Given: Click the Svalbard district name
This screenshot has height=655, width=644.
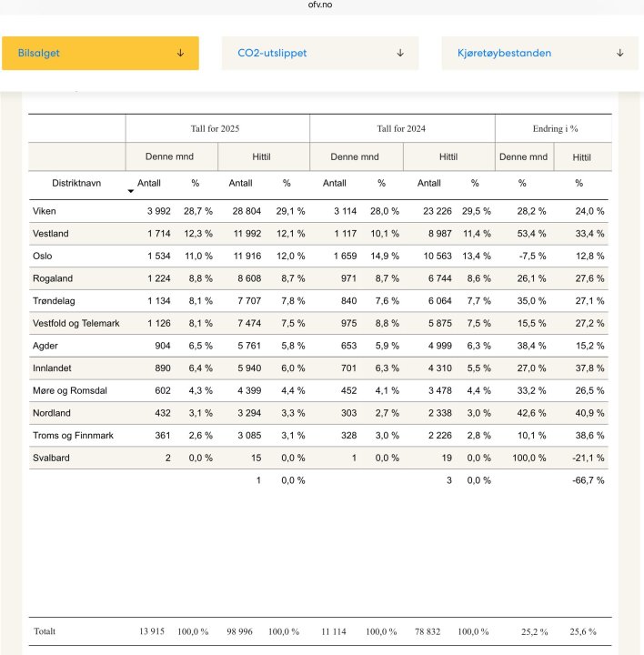Looking at the screenshot, I should click(x=51, y=458).
